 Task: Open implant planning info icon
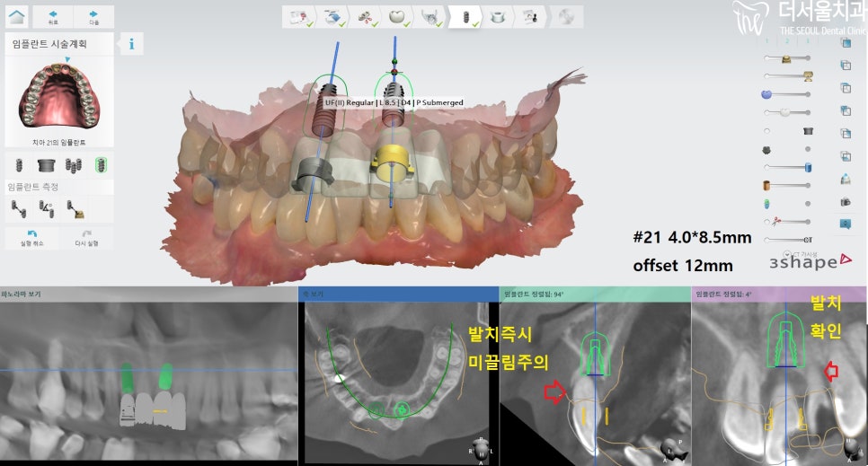tap(132, 44)
